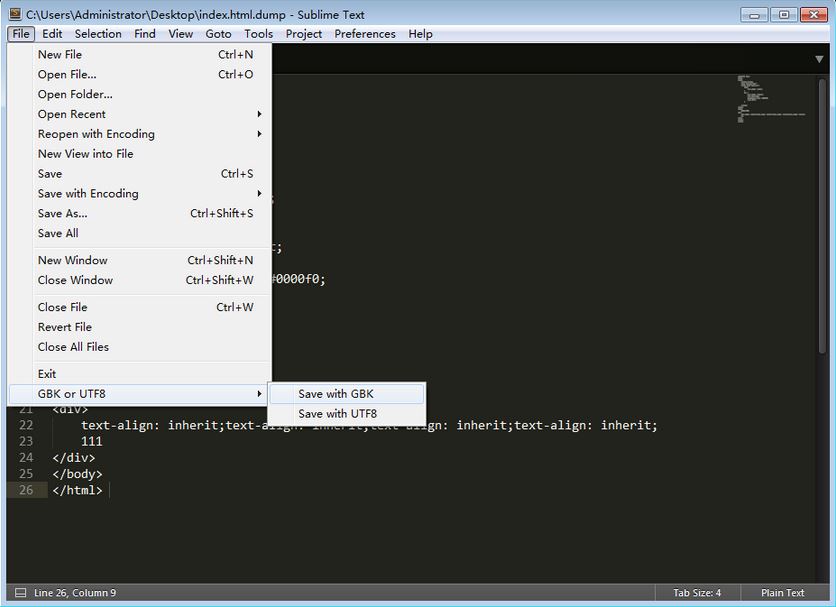Select Save with UTF8 submenu item
The width and height of the screenshot is (836, 607).
347,413
